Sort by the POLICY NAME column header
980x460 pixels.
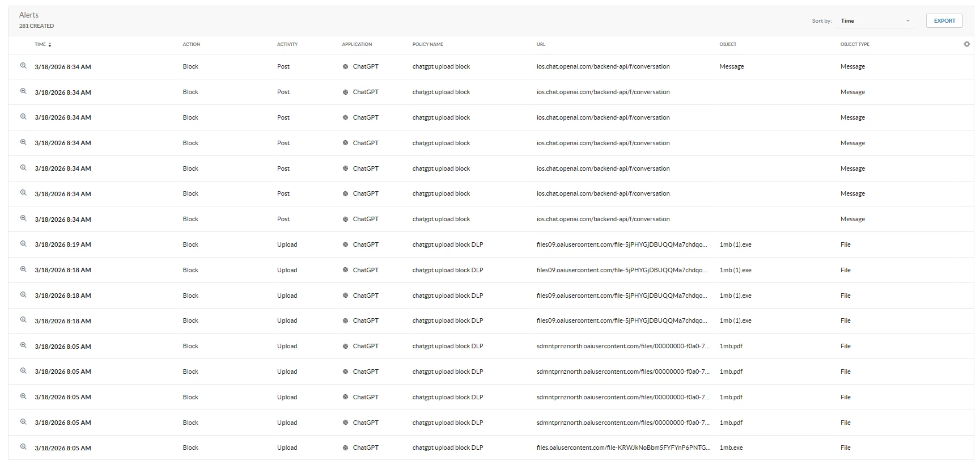[x=428, y=44]
